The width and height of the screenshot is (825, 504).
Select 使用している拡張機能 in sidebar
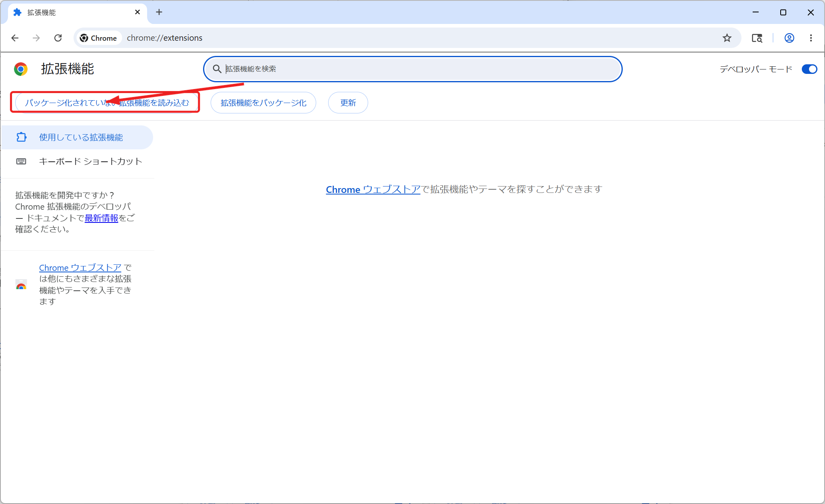[77, 137]
